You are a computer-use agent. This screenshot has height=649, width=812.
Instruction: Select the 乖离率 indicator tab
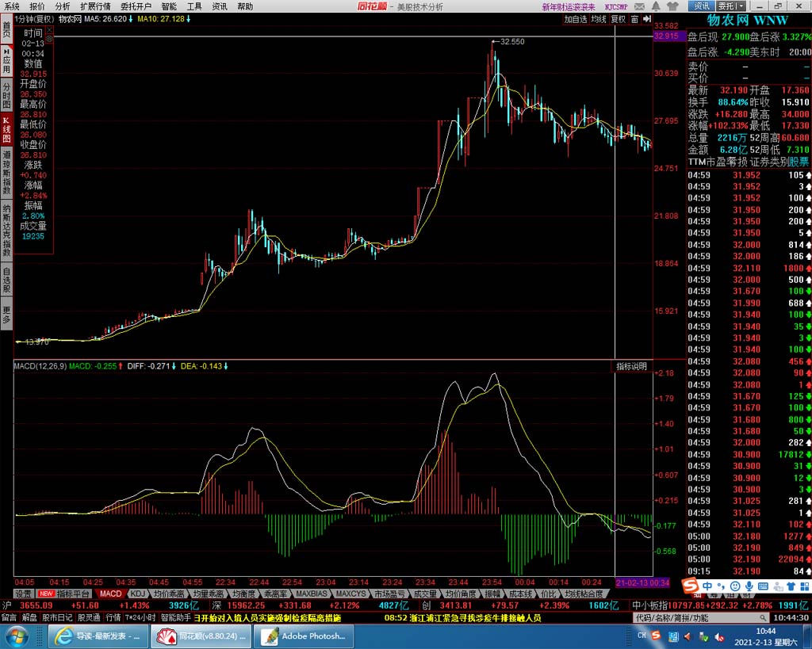coord(275,594)
